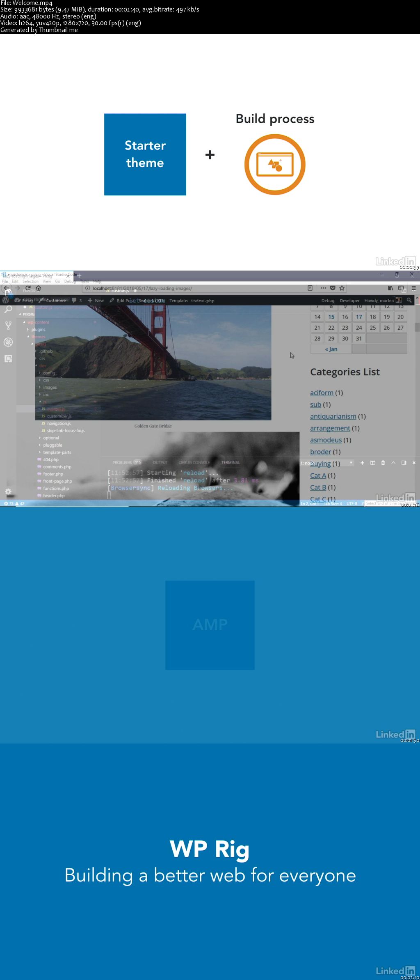
Task: Open navigation.js in the Explorer
Action: click(x=56, y=423)
